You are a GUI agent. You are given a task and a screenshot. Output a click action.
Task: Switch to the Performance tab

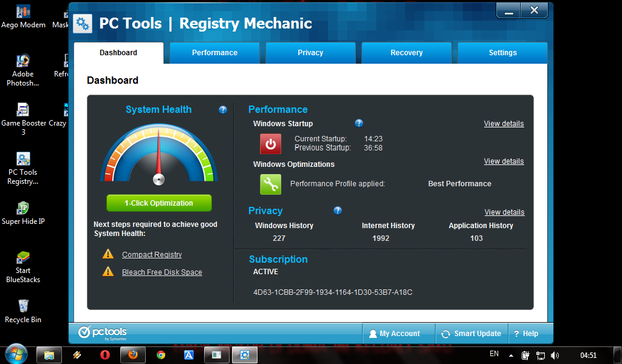point(214,53)
